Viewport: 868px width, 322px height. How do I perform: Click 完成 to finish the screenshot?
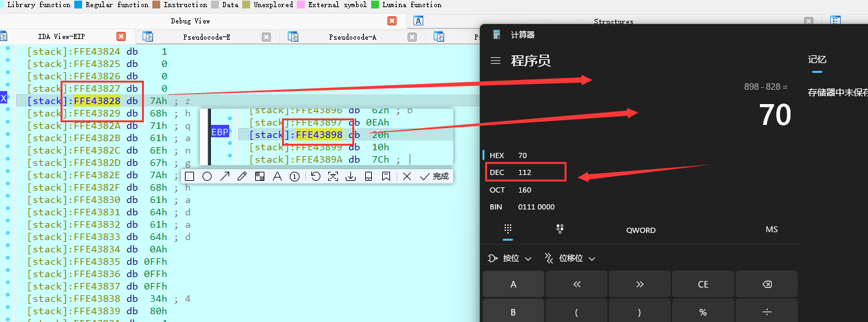pyautogui.click(x=435, y=176)
